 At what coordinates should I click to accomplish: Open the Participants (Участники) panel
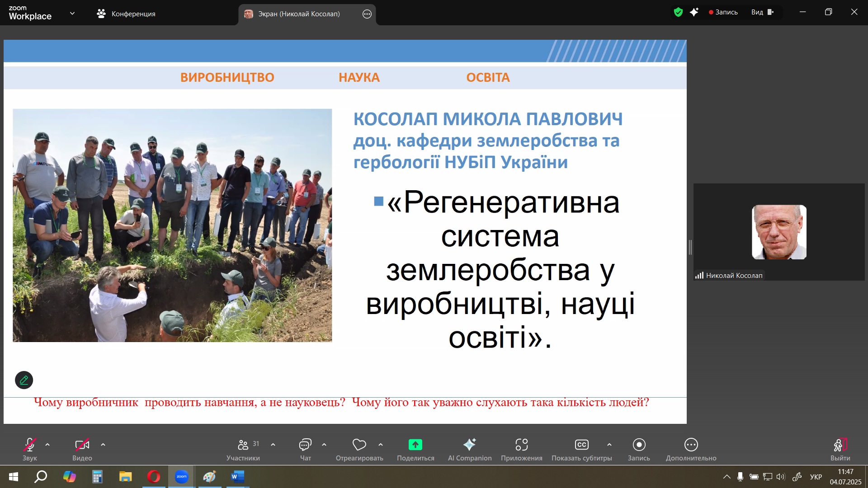pos(243,445)
